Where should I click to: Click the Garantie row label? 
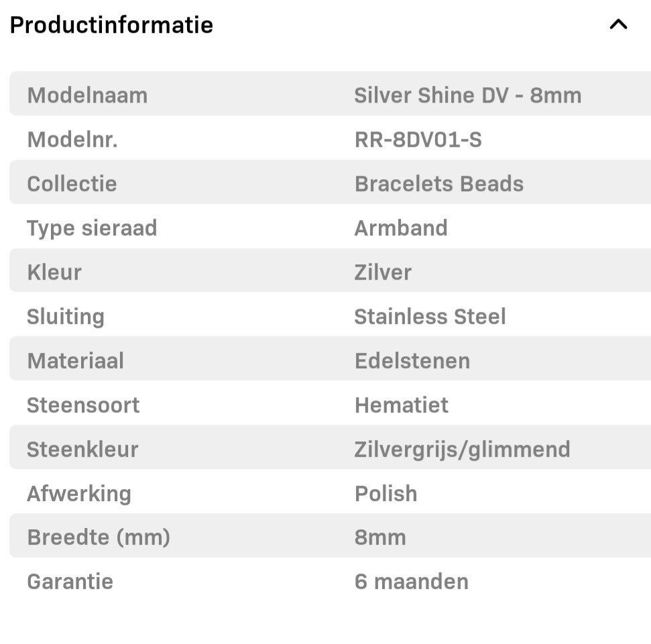point(70,582)
